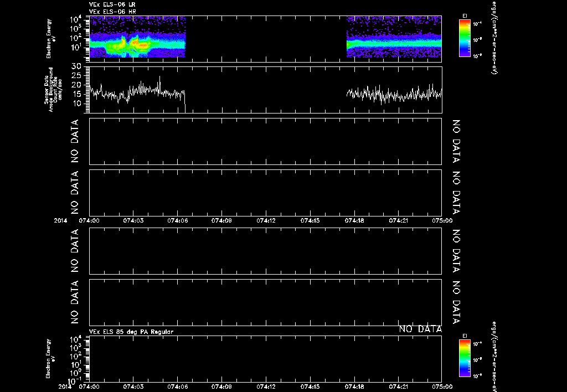Click the '20' tick label on the count rate axis
Viewport: 567px width, 392px height.
76,85
